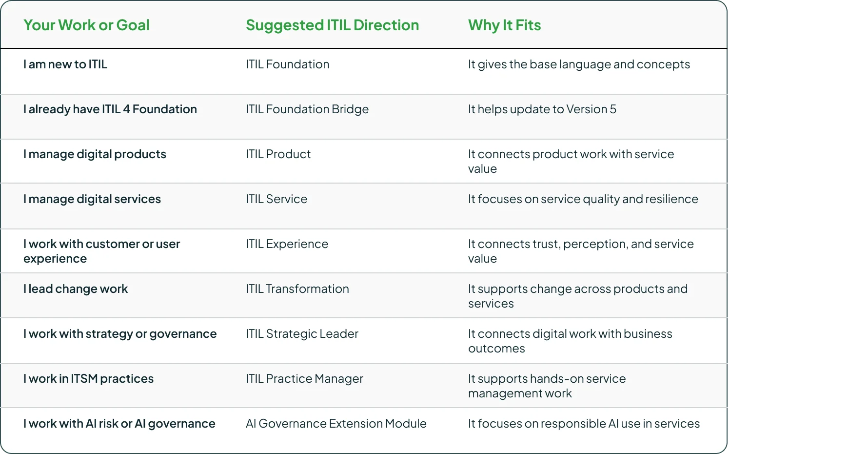Click the 'ITIL Strategic Leader' cell

coord(302,333)
